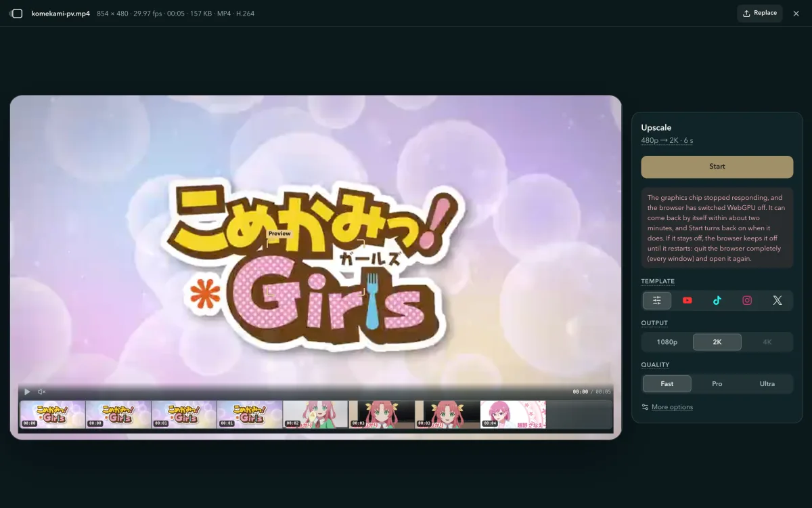Start the upscale process
Viewport: 812px width, 508px height.
pyautogui.click(x=717, y=167)
